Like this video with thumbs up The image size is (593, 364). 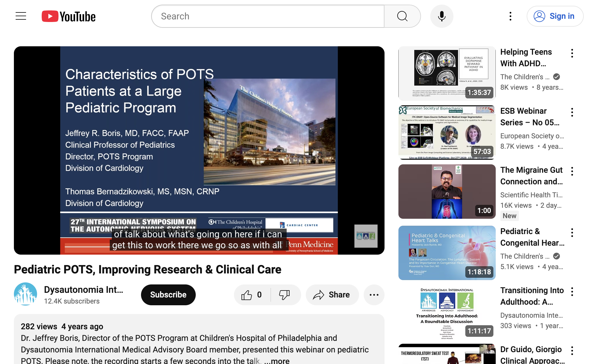252,295
